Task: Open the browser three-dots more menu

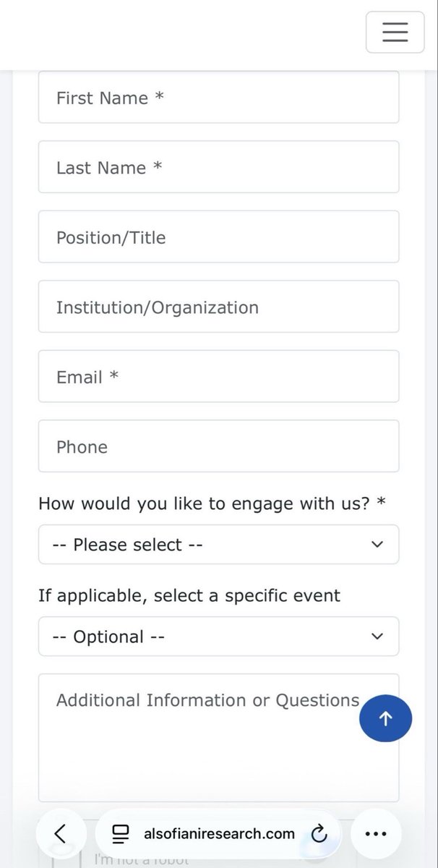Action: (376, 833)
